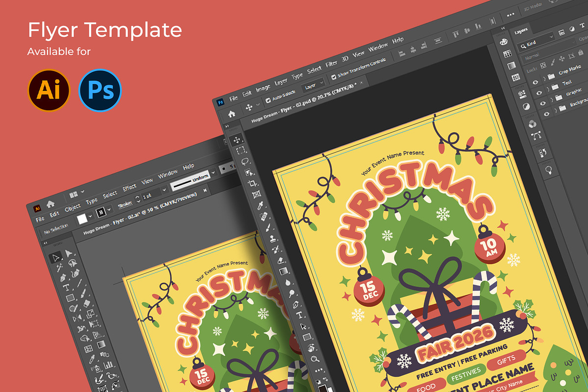The height and width of the screenshot is (392, 588).
Task: Click Photoshop's Home button
Action: (x=232, y=114)
